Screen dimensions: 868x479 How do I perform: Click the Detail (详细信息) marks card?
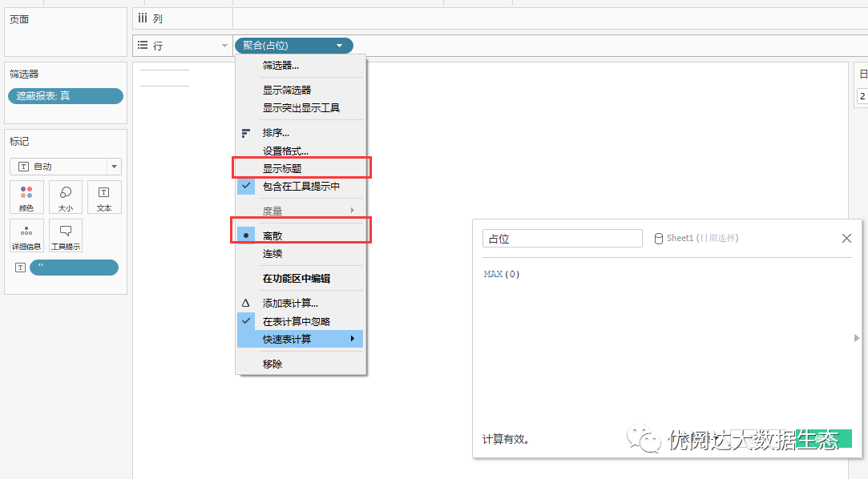tap(26, 236)
